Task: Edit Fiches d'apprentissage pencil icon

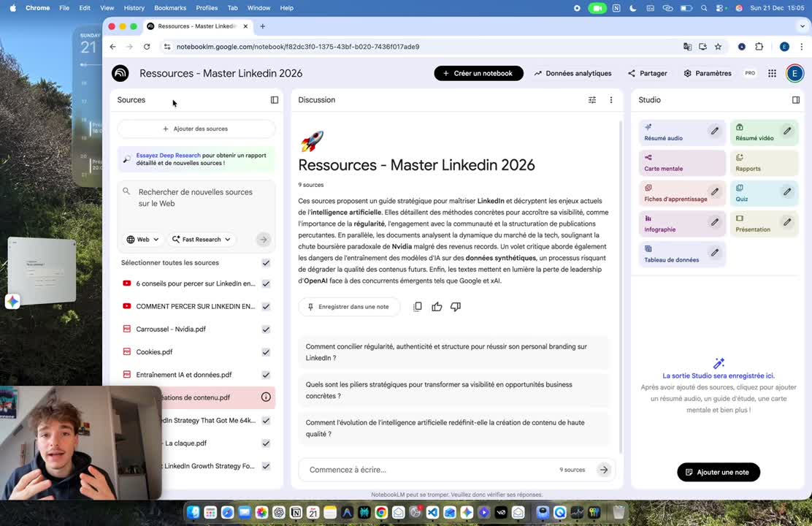Action: coord(715,191)
